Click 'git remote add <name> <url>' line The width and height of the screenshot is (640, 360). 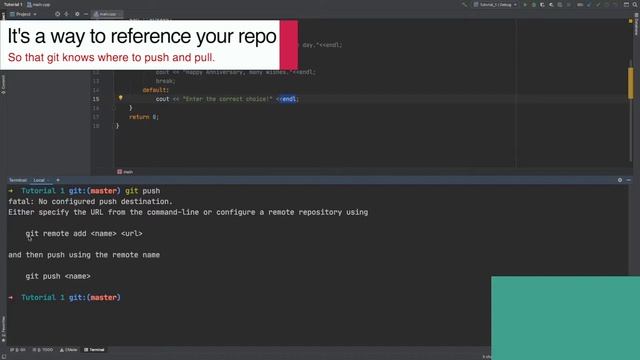click(84, 233)
